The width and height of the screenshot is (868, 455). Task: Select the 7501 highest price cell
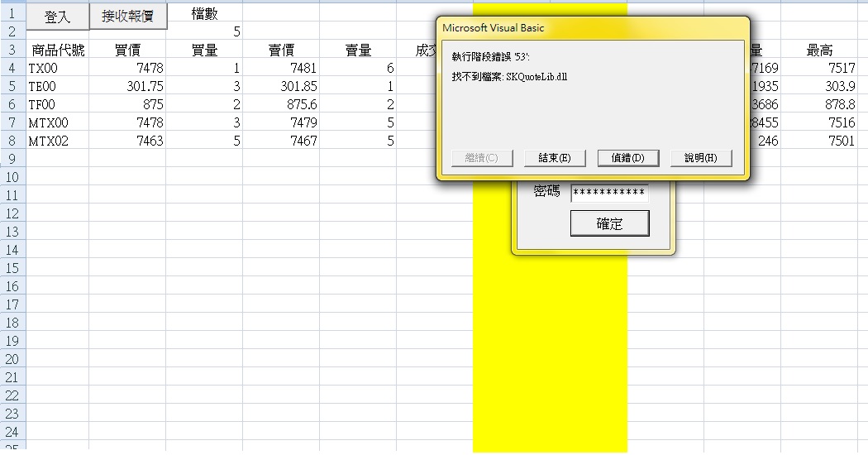819,141
